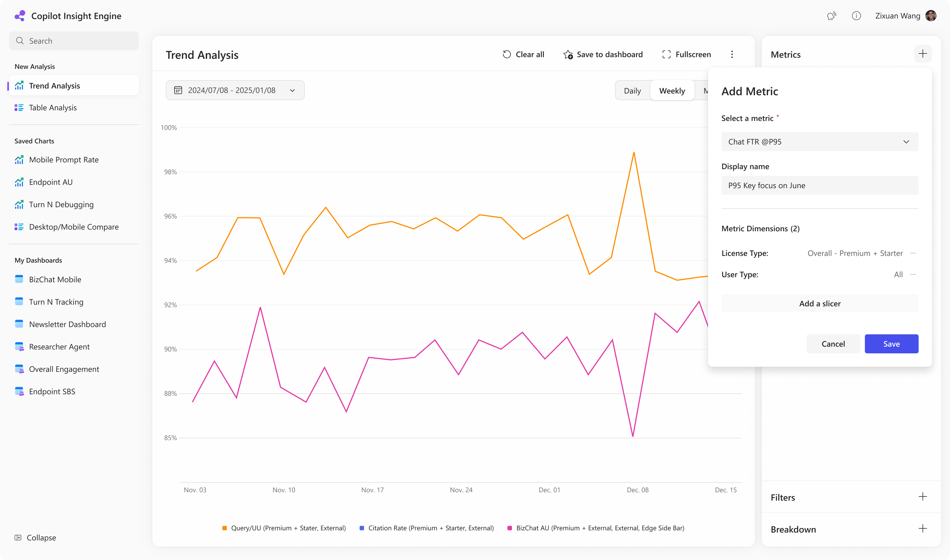Open the date range dropdown
Viewport: 950px width, 560px height.
pos(235,90)
